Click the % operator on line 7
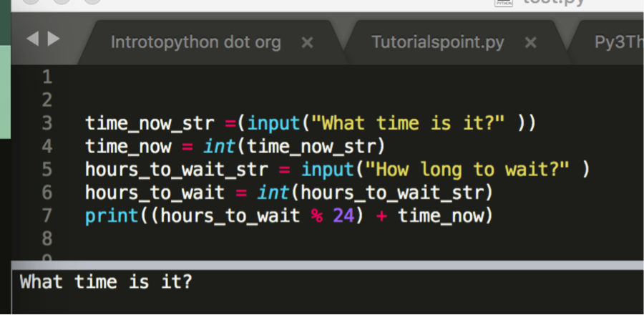 pyautogui.click(x=317, y=216)
